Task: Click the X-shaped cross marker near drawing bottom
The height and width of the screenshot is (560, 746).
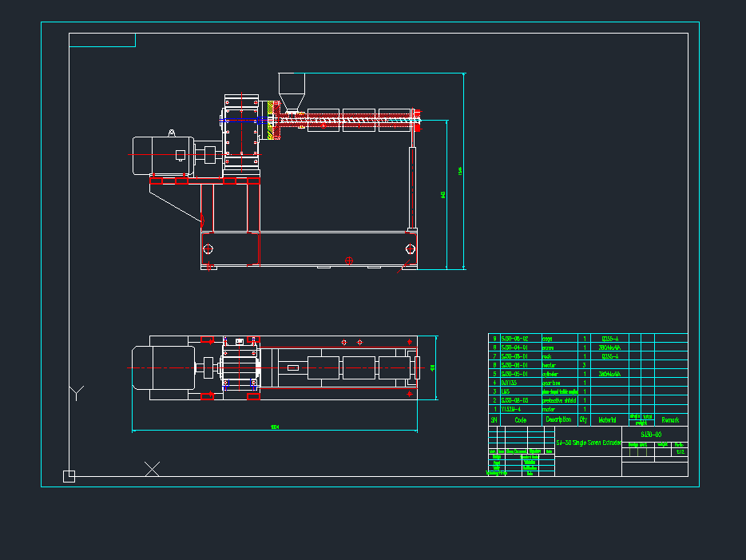Action: [x=152, y=469]
